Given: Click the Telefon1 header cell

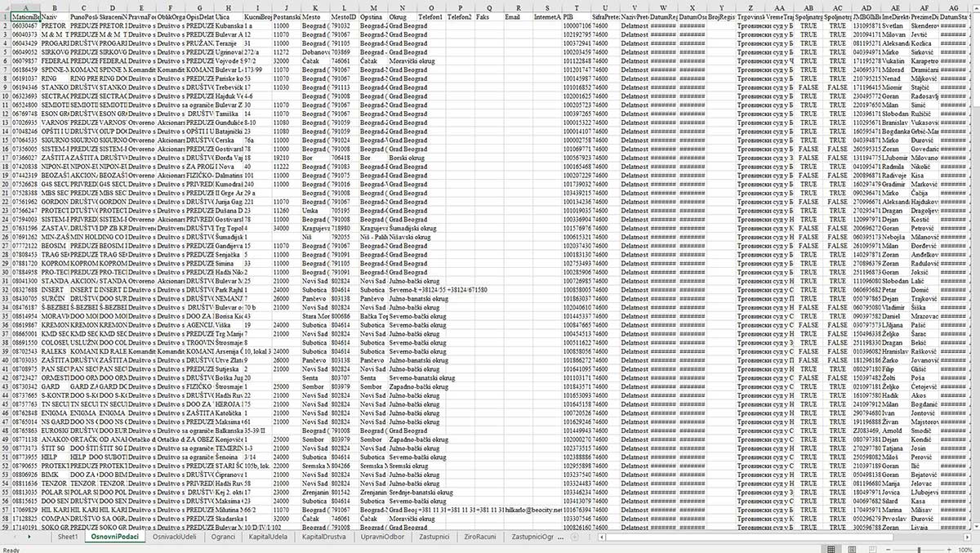Looking at the screenshot, I should [x=431, y=16].
